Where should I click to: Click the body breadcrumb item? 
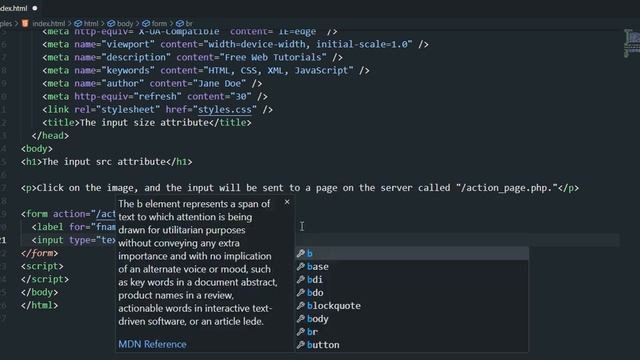[x=120, y=24]
